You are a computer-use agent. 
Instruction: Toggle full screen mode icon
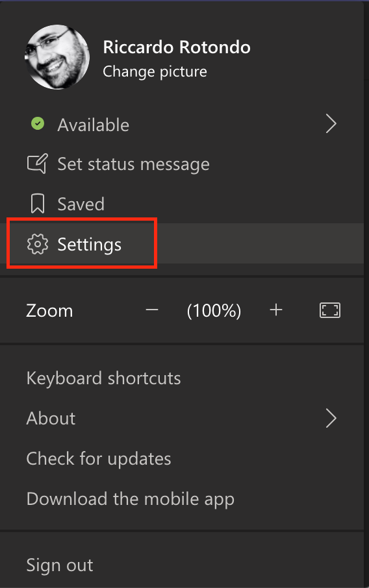tap(330, 310)
